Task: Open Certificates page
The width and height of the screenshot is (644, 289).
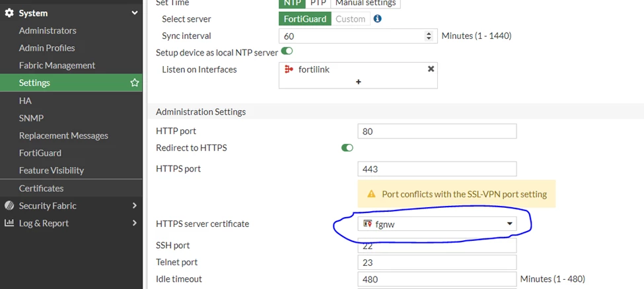Action: click(41, 189)
